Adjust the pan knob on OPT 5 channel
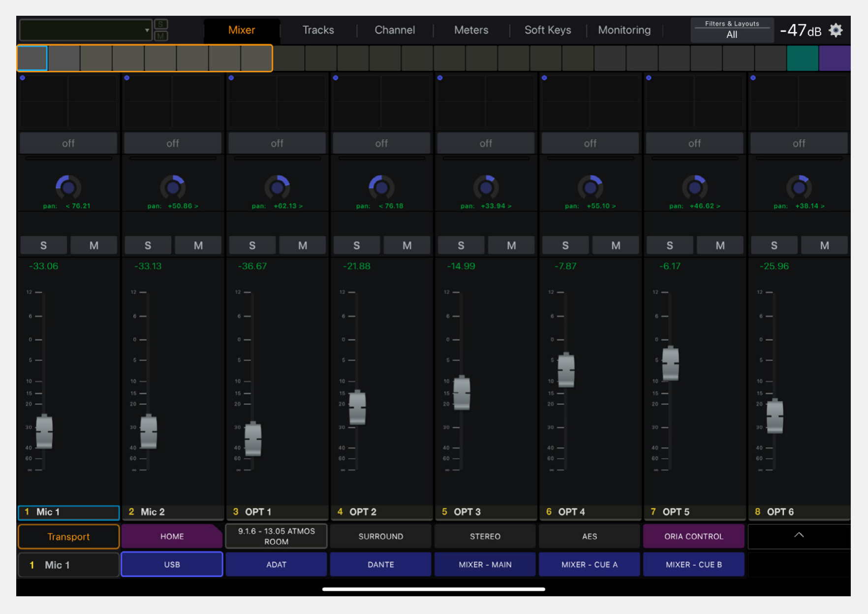The width and height of the screenshot is (868, 614). (x=694, y=187)
